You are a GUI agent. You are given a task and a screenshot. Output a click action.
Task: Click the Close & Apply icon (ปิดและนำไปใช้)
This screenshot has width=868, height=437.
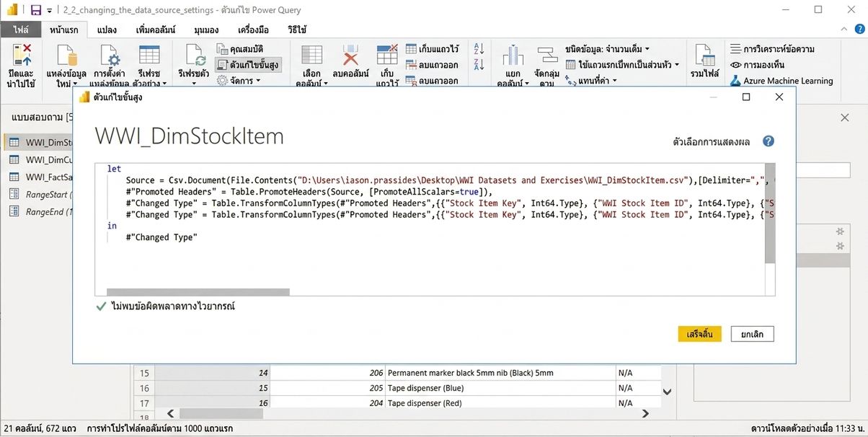coord(22,56)
